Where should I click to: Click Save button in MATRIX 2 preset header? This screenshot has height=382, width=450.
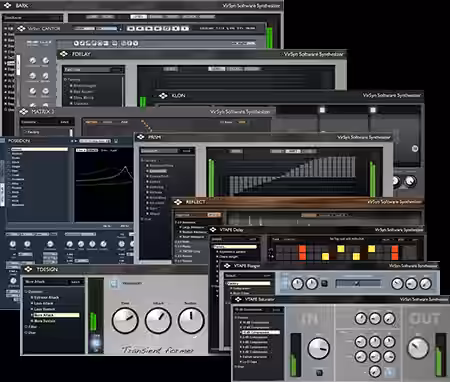64,122
